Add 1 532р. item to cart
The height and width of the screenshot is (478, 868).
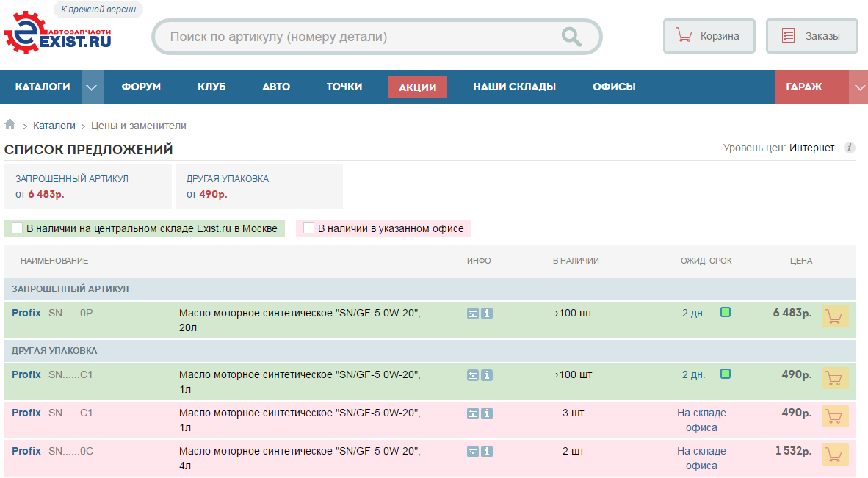(x=835, y=455)
